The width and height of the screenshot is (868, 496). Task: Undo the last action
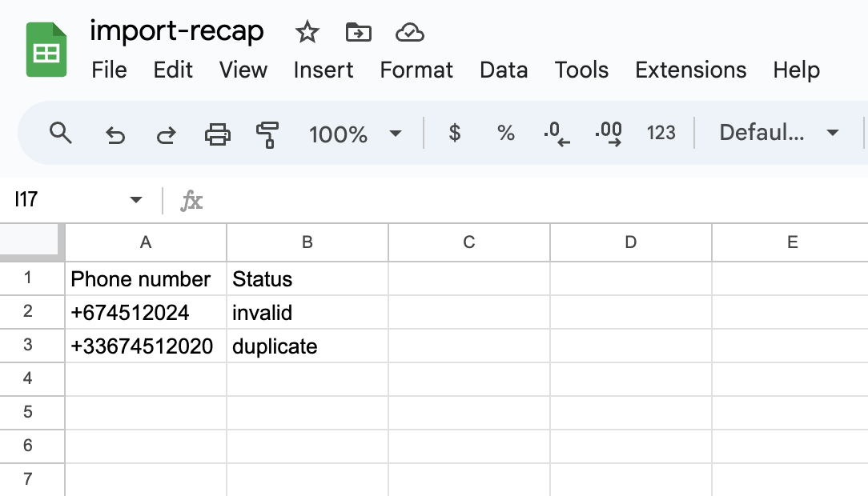pos(115,134)
